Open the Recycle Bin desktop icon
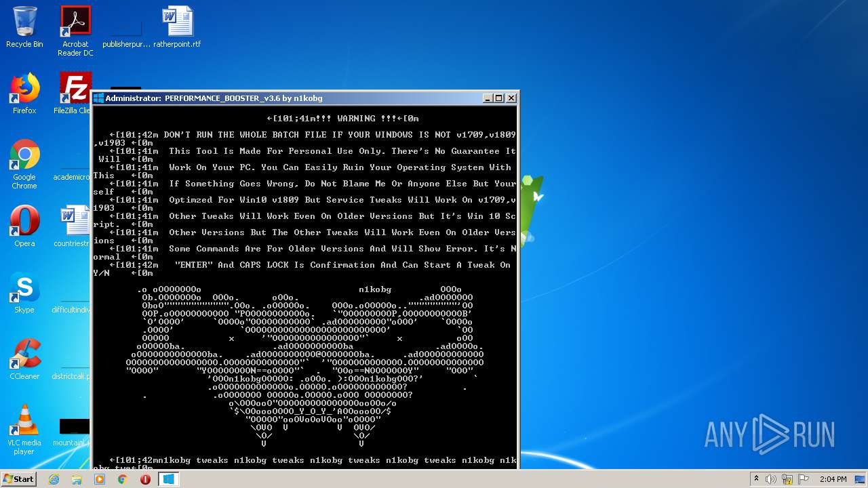The height and width of the screenshot is (488, 868). click(x=24, y=27)
